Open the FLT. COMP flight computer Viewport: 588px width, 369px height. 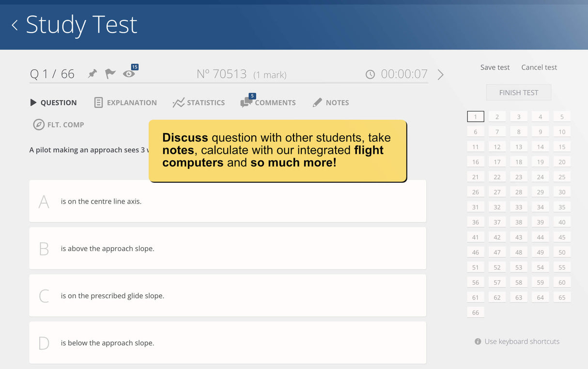(59, 125)
